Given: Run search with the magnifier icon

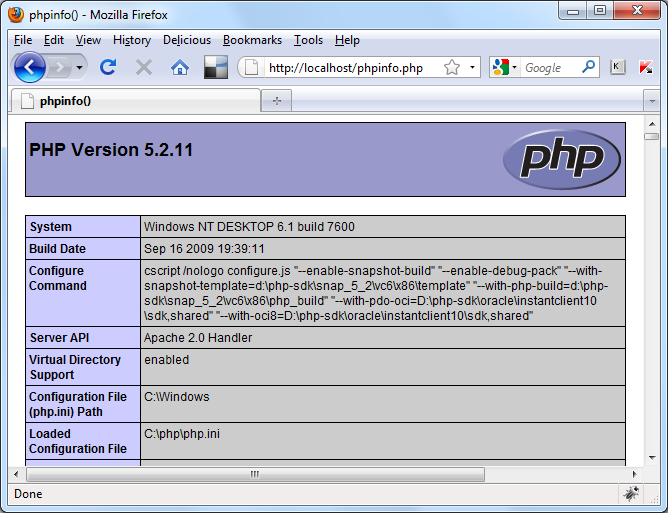Looking at the screenshot, I should click(x=588, y=67).
